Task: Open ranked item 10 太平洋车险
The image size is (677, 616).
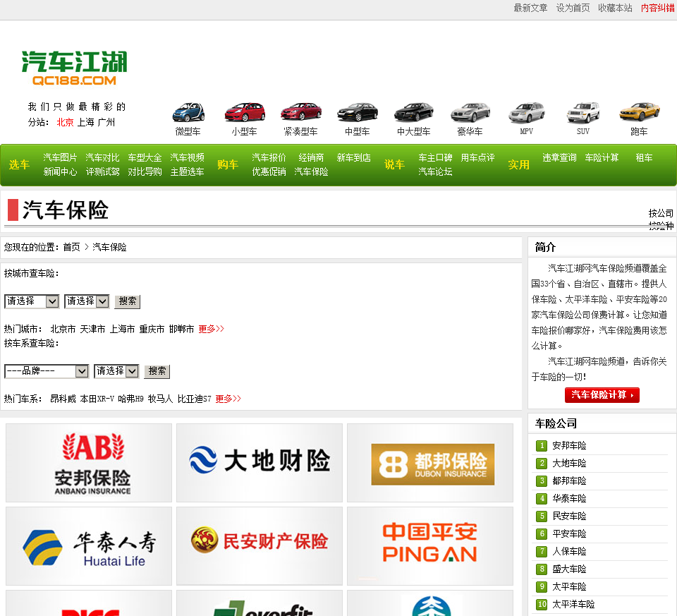Action: [x=573, y=604]
